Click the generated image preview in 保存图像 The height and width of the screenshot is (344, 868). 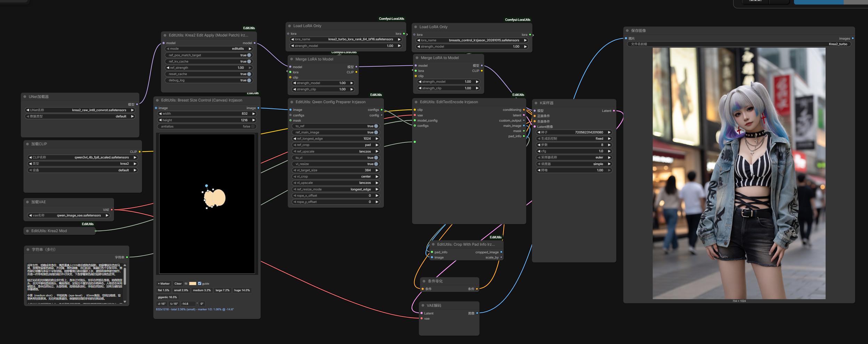(x=739, y=173)
